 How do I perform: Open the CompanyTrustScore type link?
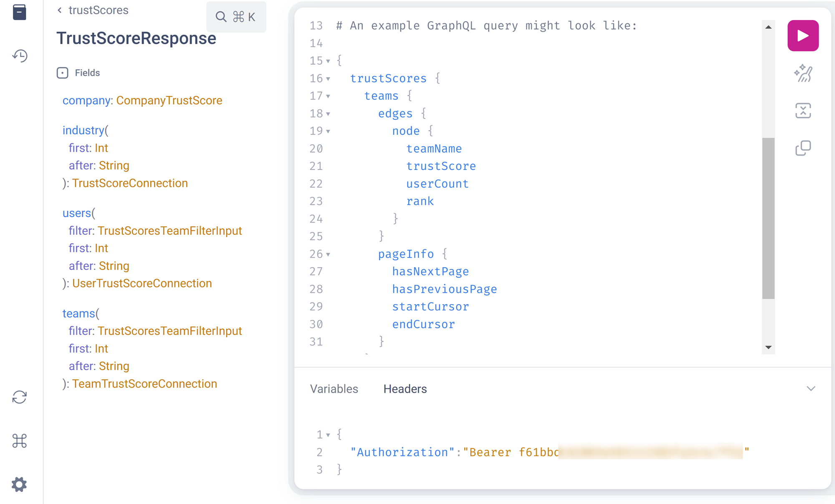169,101
